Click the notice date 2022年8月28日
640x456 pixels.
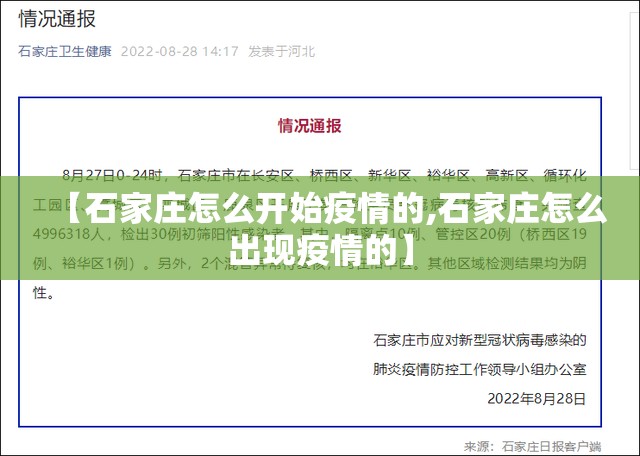tap(536, 397)
